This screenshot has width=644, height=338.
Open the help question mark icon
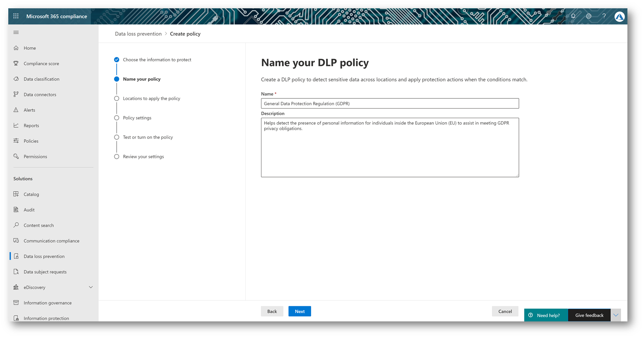[604, 16]
